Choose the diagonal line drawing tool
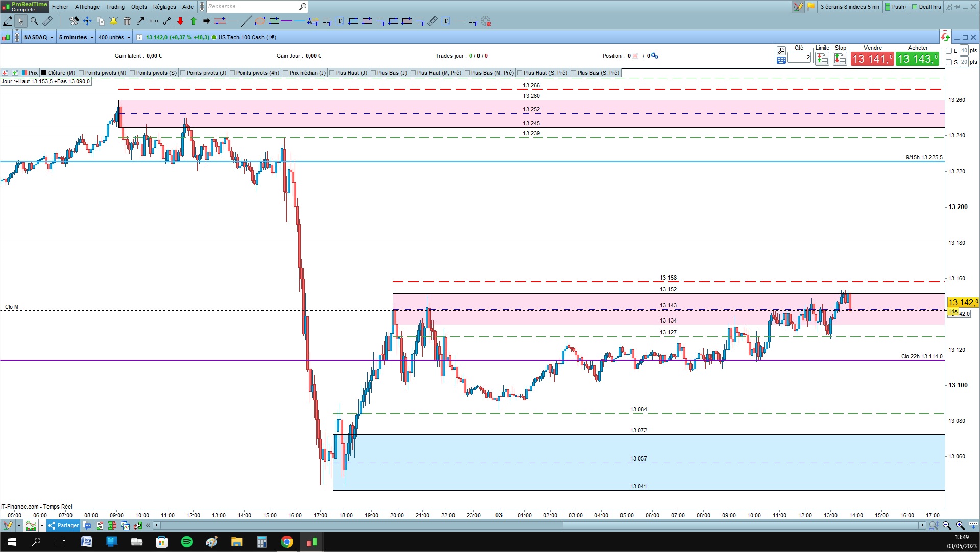 [x=246, y=21]
